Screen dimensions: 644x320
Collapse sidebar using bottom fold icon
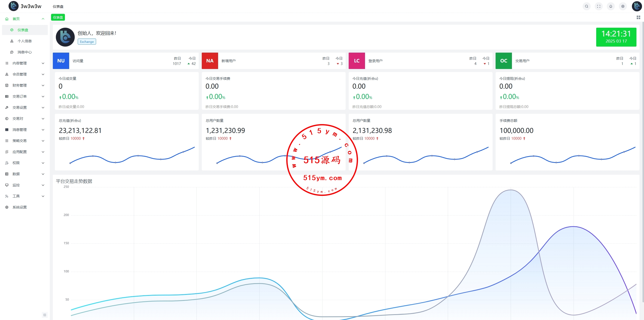click(45, 315)
